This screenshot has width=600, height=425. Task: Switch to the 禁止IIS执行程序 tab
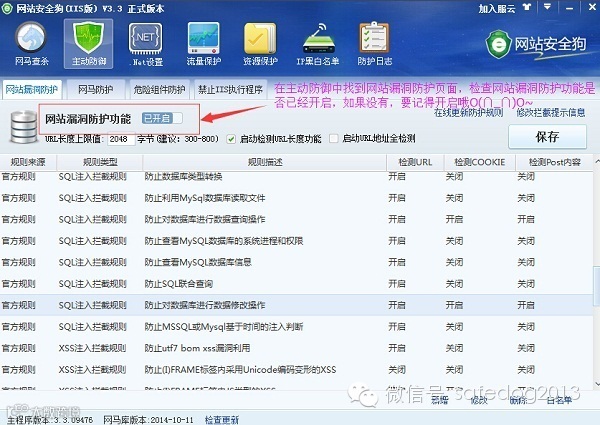[230, 90]
